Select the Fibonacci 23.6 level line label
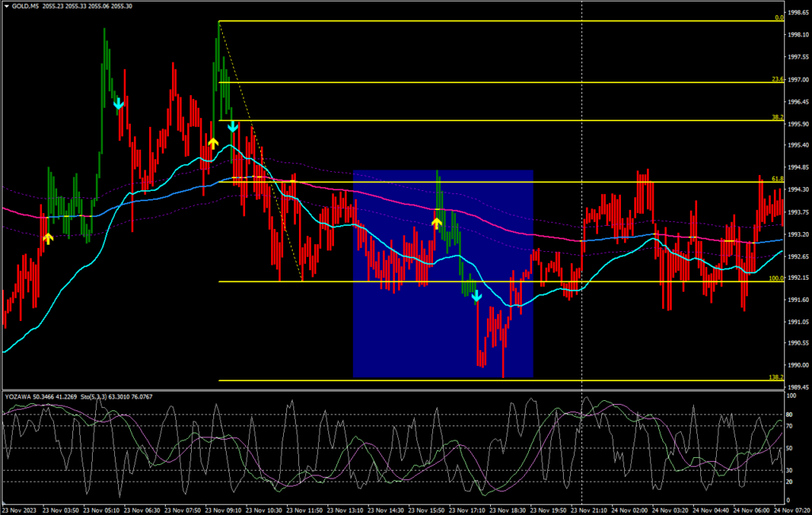 (777, 79)
